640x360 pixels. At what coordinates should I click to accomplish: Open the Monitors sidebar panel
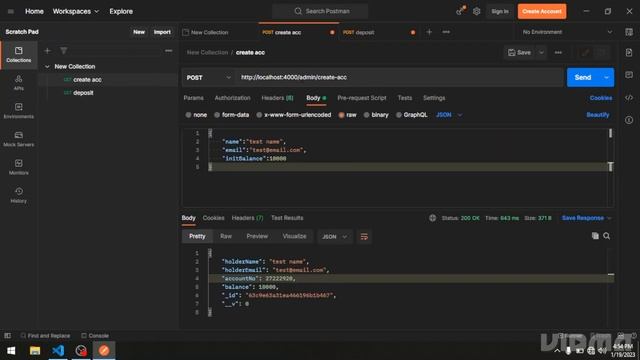(x=18, y=167)
